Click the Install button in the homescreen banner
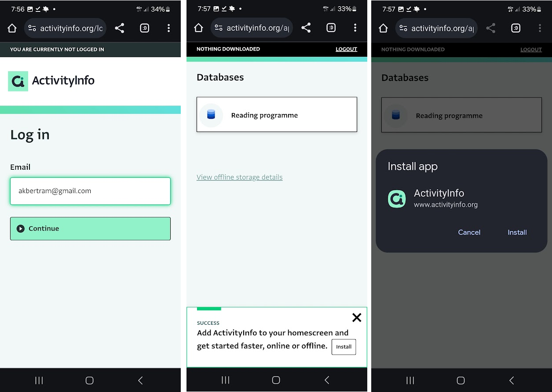The width and height of the screenshot is (552, 392). pos(344,347)
